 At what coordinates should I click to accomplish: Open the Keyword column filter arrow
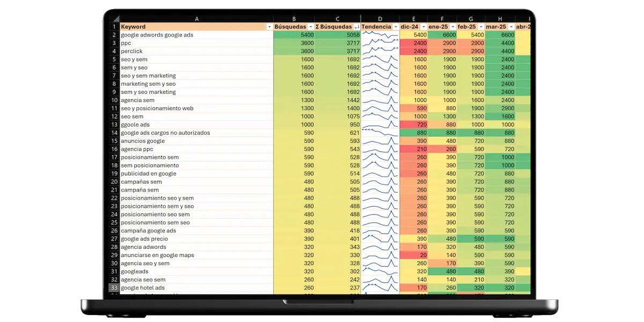point(269,27)
